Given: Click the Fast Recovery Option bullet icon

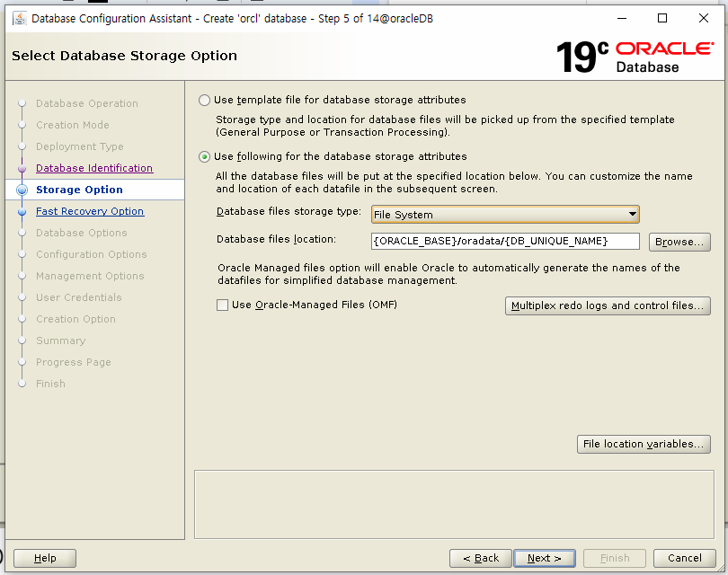Looking at the screenshot, I should 22,212.
